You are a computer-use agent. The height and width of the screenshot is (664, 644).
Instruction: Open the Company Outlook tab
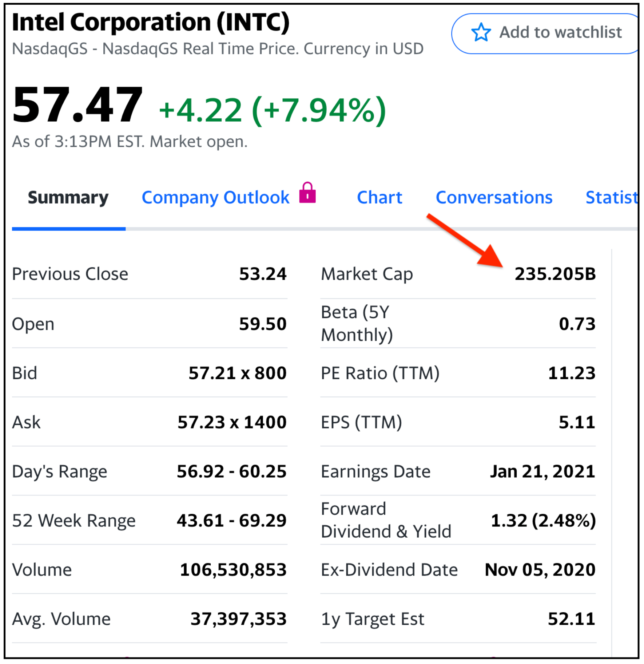coord(216,198)
